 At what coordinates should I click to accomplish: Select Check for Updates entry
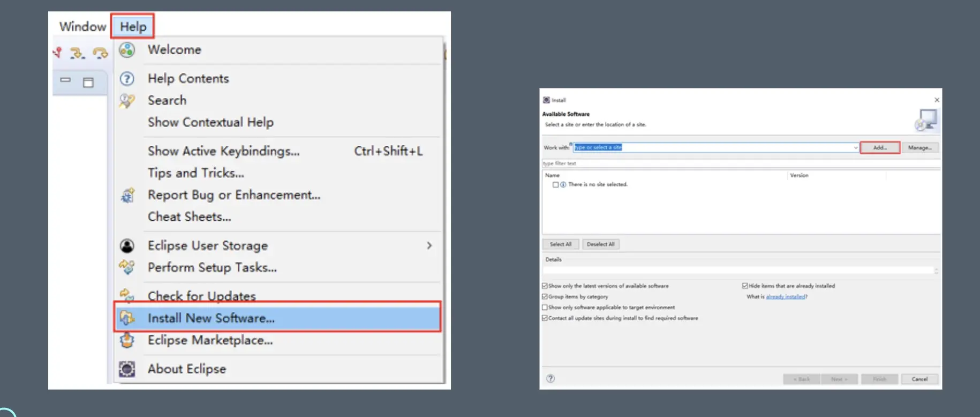coord(202,295)
